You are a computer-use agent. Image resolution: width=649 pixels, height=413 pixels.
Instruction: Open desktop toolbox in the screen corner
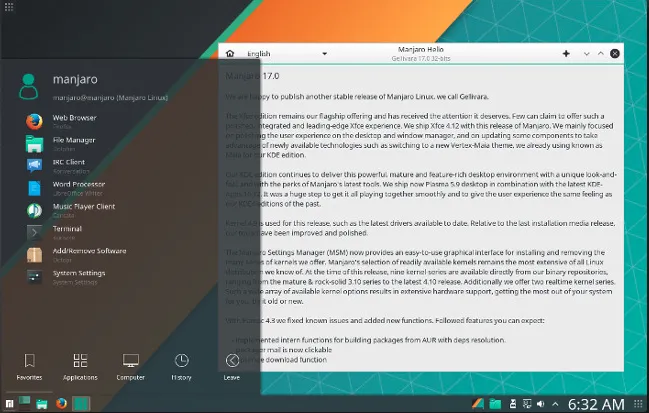click(9, 7)
